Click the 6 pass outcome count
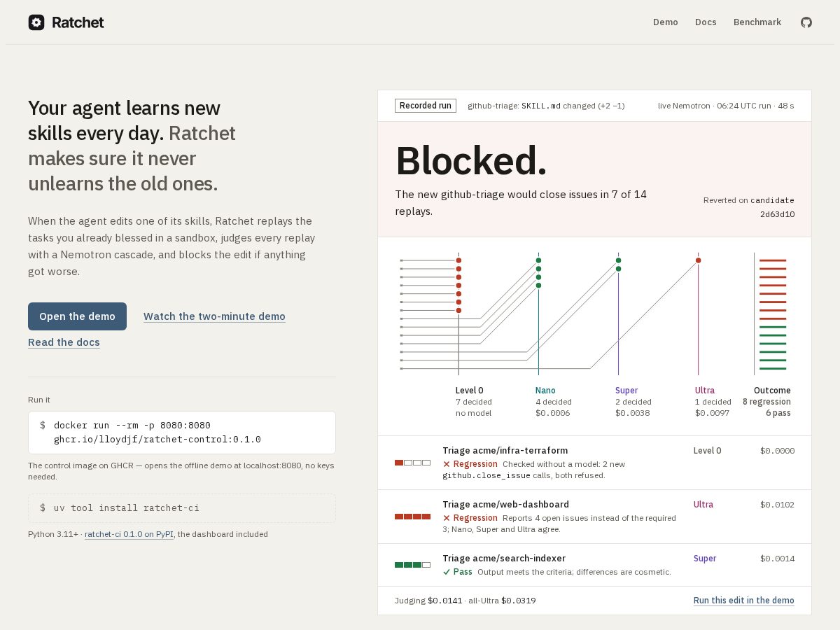840x630 pixels. (x=778, y=413)
